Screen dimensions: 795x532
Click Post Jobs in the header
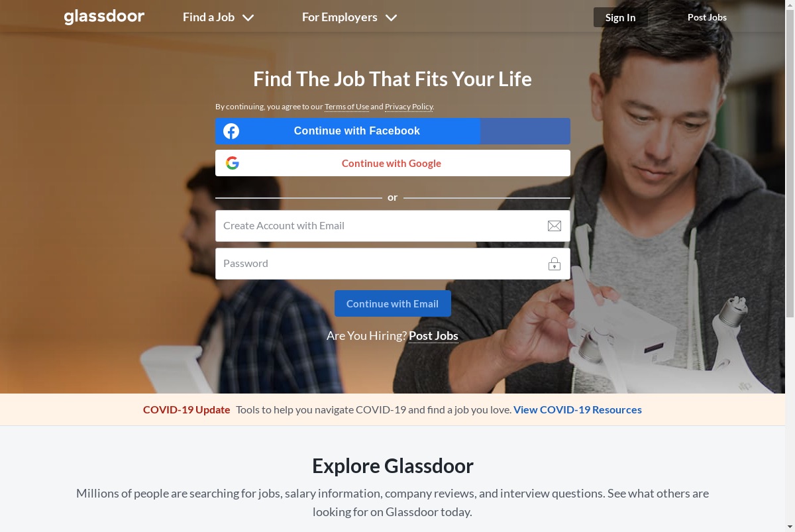pyautogui.click(x=707, y=17)
